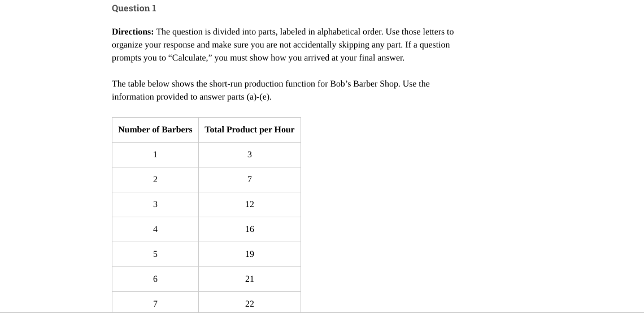Select the "Number of Barbers" column header
This screenshot has width=644, height=314.
pyautogui.click(x=155, y=130)
